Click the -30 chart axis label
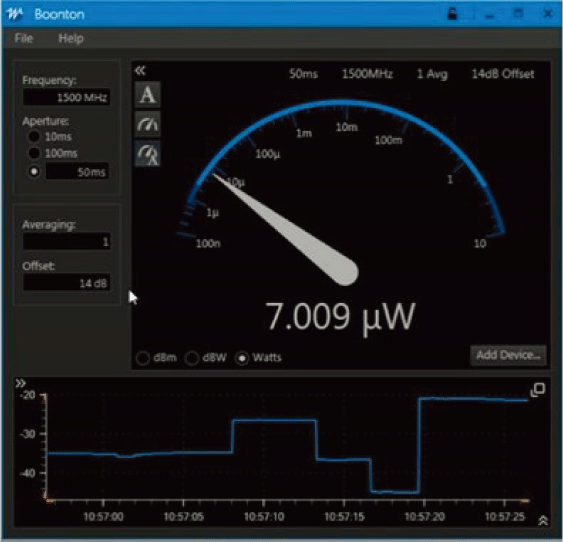 coord(28,434)
